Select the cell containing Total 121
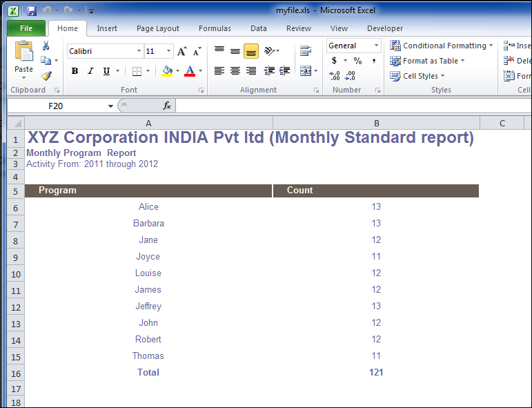The image size is (532, 408). click(x=376, y=372)
